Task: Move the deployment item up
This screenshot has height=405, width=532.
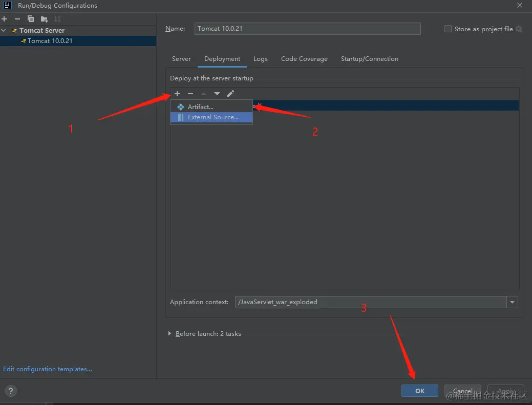Action: point(204,94)
